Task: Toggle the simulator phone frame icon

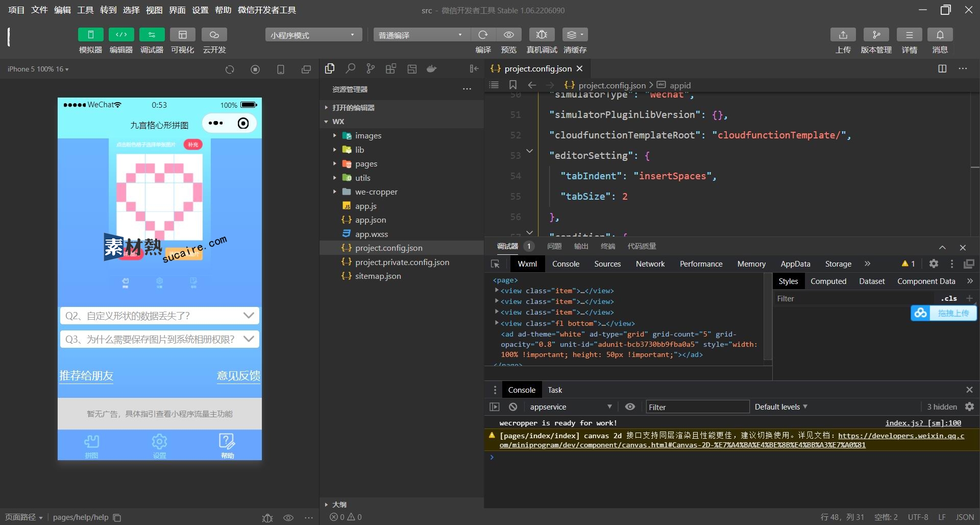Action: pos(281,69)
